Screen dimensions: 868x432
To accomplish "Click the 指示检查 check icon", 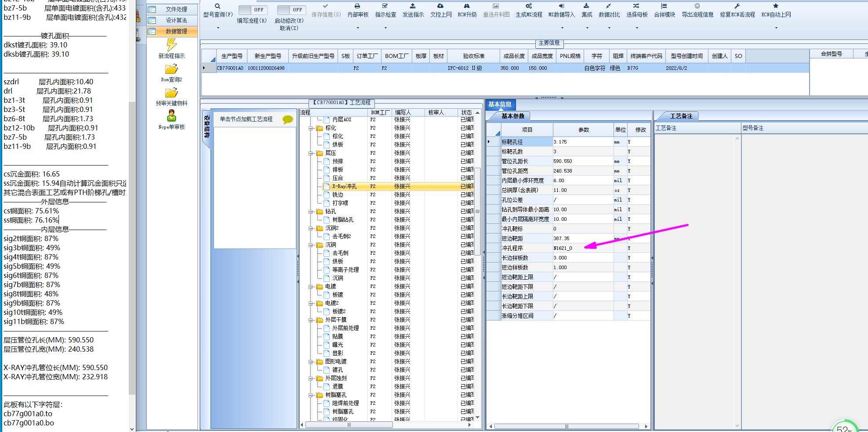I will click(x=385, y=6).
